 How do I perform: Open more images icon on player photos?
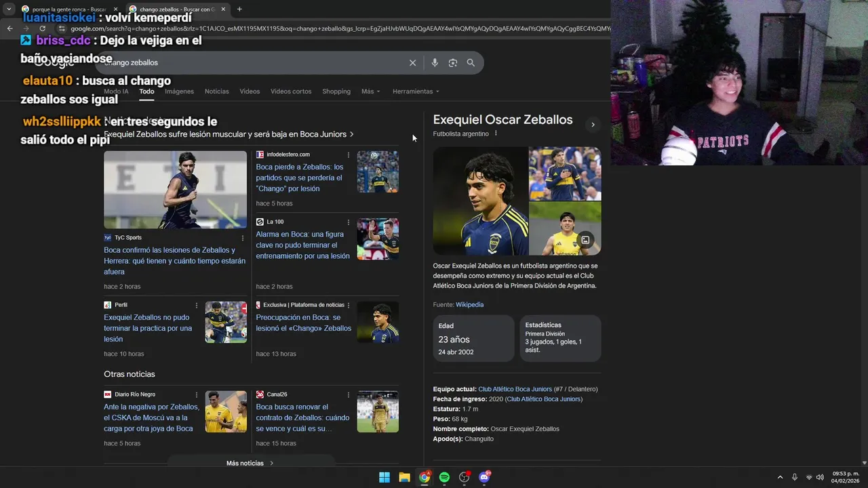click(x=585, y=239)
